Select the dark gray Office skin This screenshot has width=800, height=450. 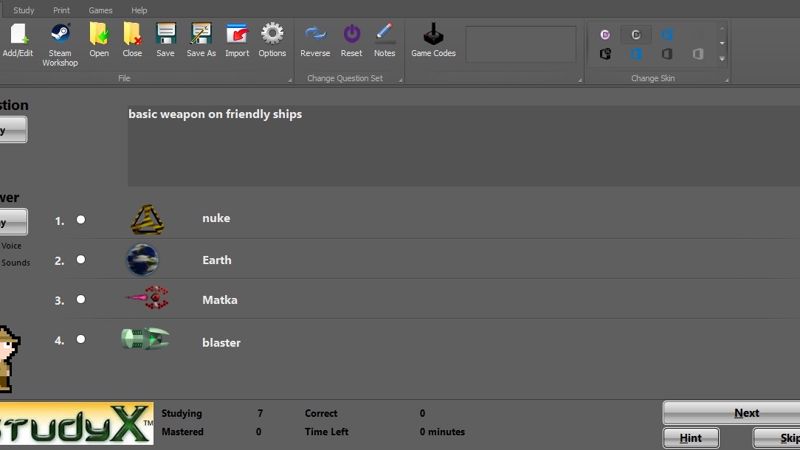(x=667, y=54)
